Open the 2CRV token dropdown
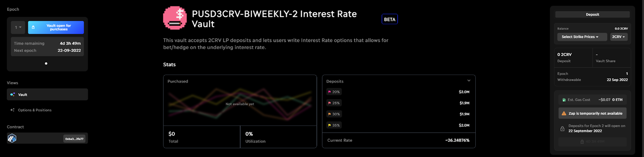This screenshot has height=157, width=644. pyautogui.click(x=619, y=37)
